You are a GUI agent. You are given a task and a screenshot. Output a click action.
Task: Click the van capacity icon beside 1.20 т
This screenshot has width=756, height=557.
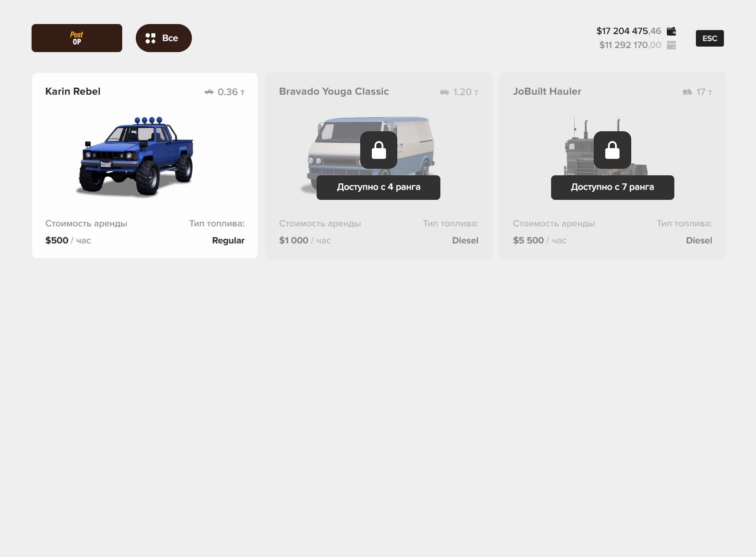tap(444, 92)
